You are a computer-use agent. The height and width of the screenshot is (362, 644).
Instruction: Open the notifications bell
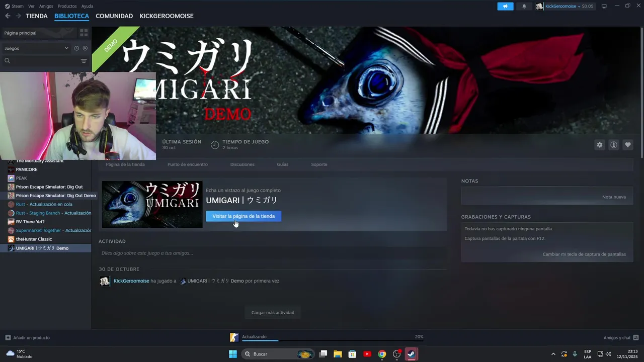click(524, 6)
